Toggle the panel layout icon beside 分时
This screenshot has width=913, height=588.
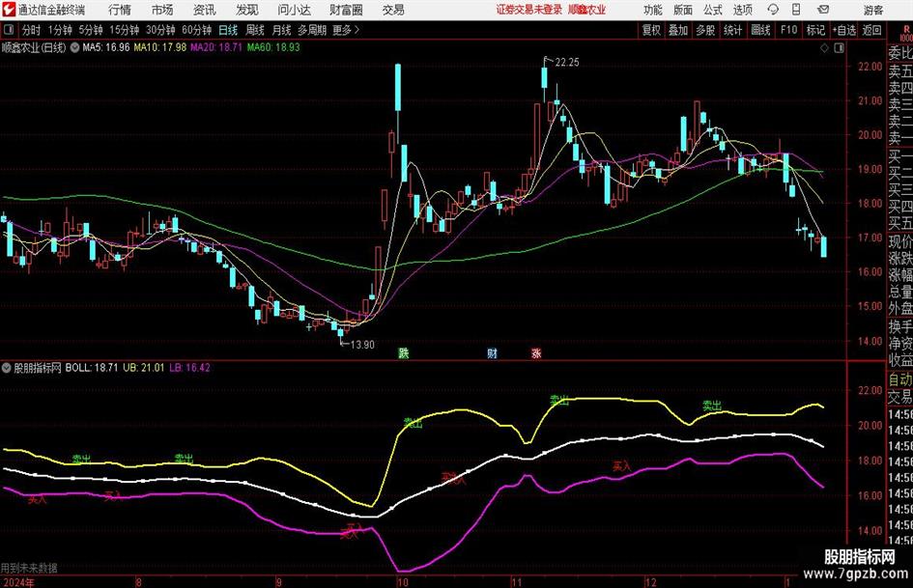coord(9,30)
